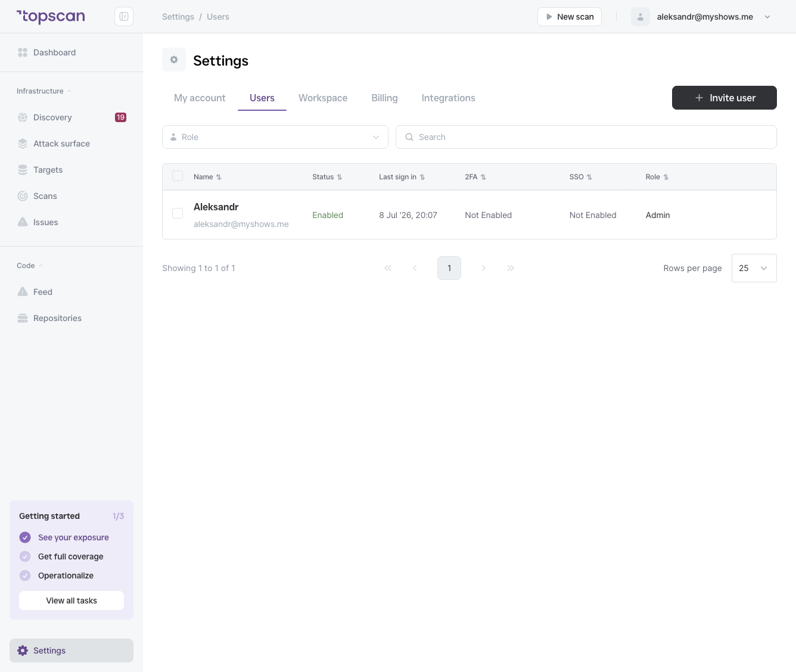Click the Users breadcrumb
Screen dimensions: 796x672
pyautogui.click(x=218, y=17)
